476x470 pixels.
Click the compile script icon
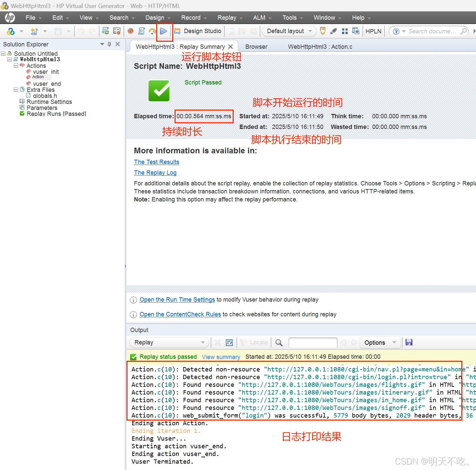pos(142,31)
